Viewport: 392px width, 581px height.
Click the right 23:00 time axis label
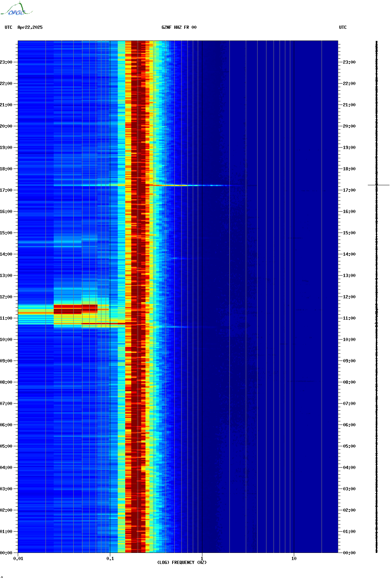349,62
